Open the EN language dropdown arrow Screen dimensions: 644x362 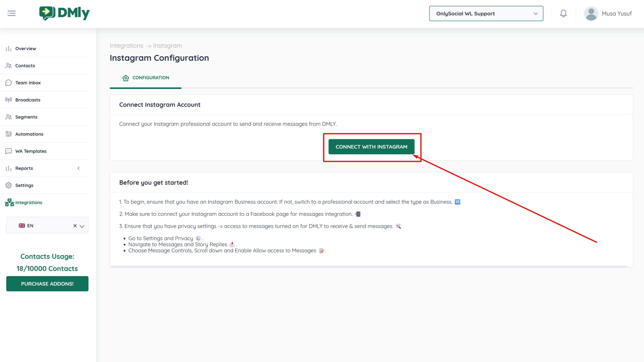82,226
